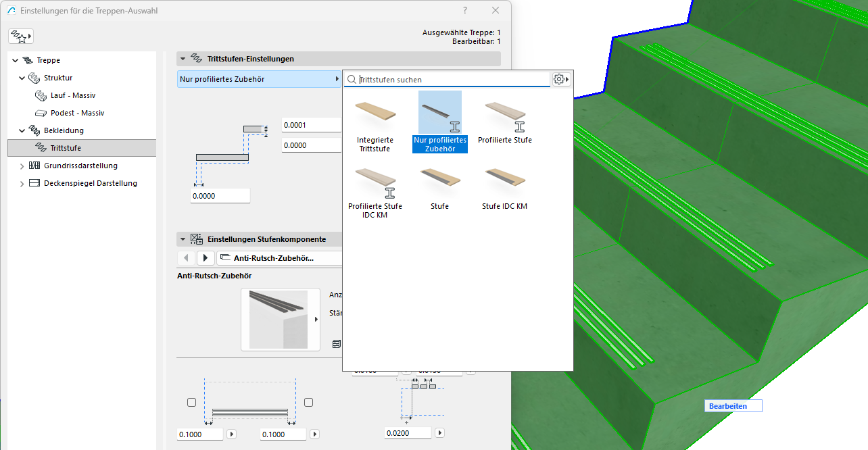Enable the left checkbox beside strip diagram
868x450 pixels.
(x=191, y=402)
